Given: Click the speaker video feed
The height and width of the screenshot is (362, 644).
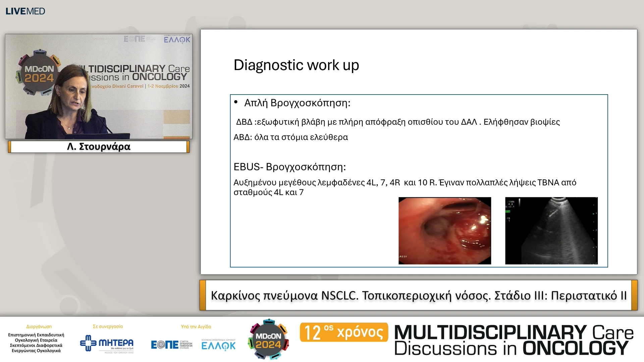Looking at the screenshot, I should (x=99, y=86).
